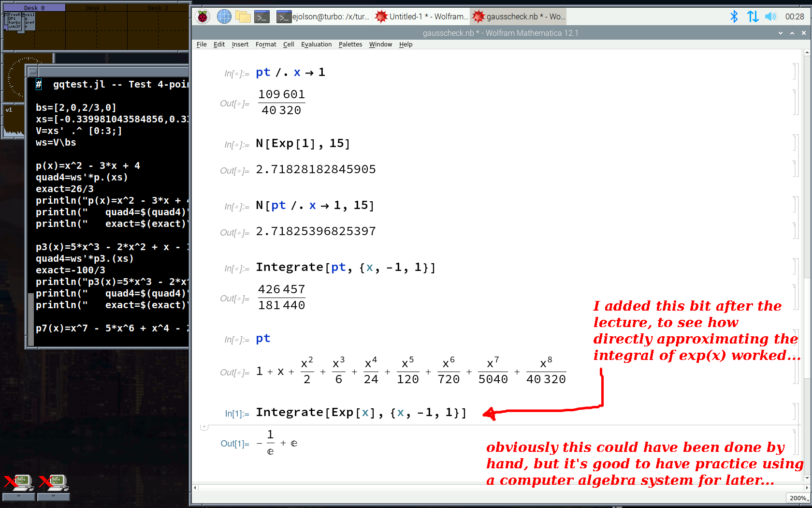
Task: Click the volume speaker icon
Action: click(x=770, y=17)
